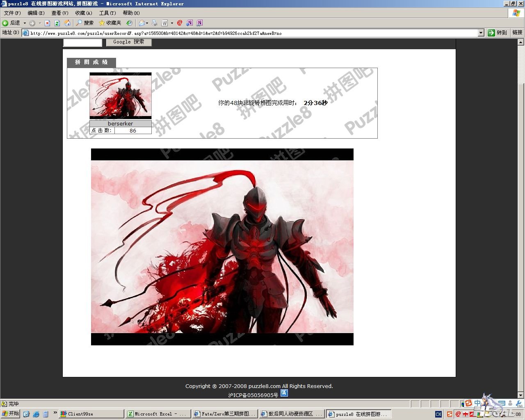This screenshot has height=420, width=525.
Task: Click the berserker puzzle thumbnail
Action: [120, 96]
